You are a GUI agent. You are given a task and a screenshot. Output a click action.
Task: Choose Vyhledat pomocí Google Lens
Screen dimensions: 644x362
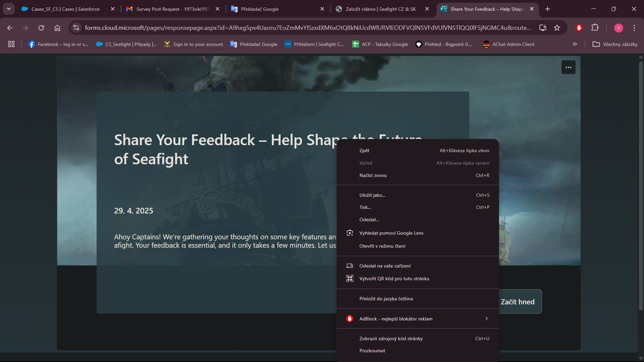tap(418, 233)
